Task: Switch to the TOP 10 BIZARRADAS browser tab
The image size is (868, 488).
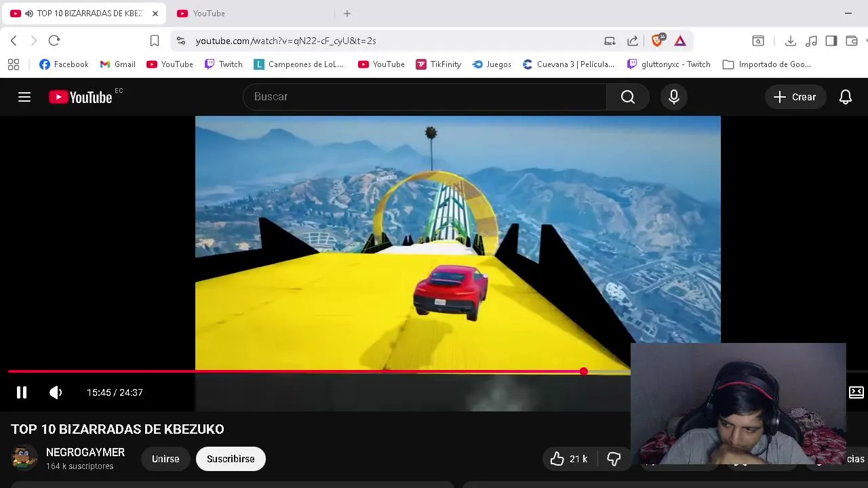Action: click(x=85, y=14)
